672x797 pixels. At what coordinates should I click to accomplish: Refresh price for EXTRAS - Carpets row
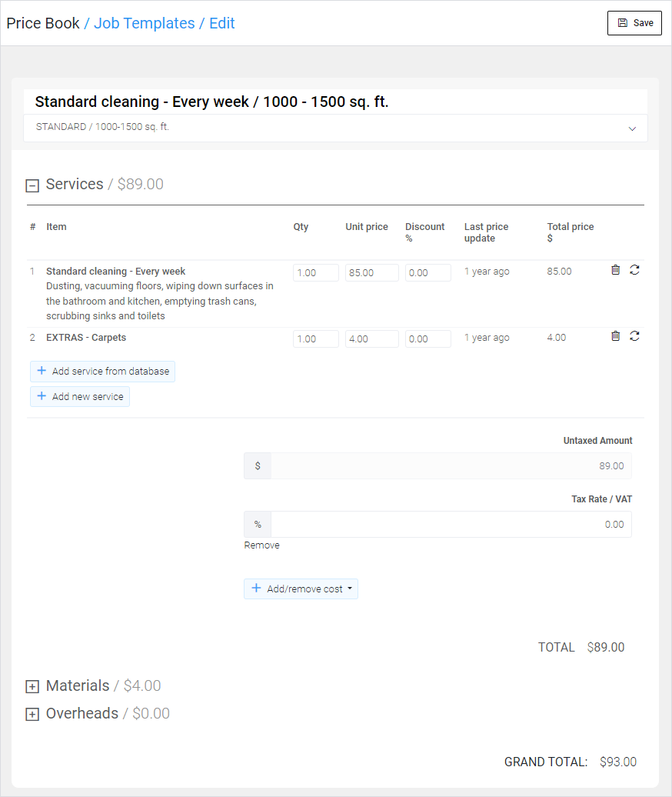[634, 336]
